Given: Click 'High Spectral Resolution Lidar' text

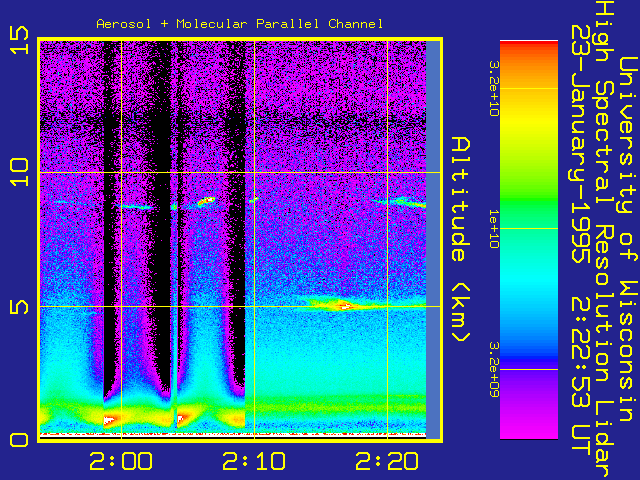Looking at the screenshot, I should 602,240.
